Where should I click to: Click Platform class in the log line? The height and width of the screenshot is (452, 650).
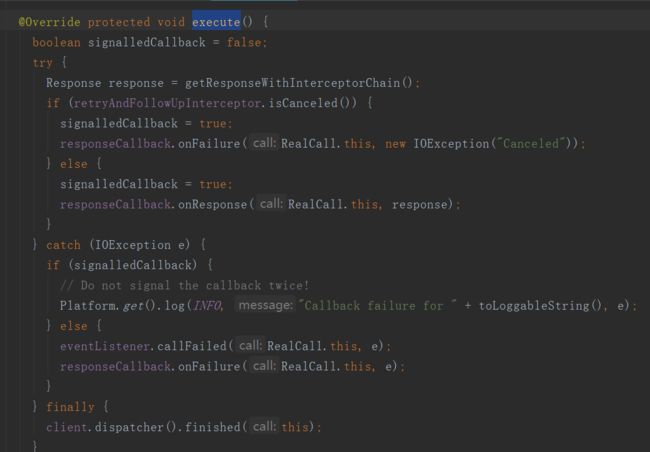(88, 306)
